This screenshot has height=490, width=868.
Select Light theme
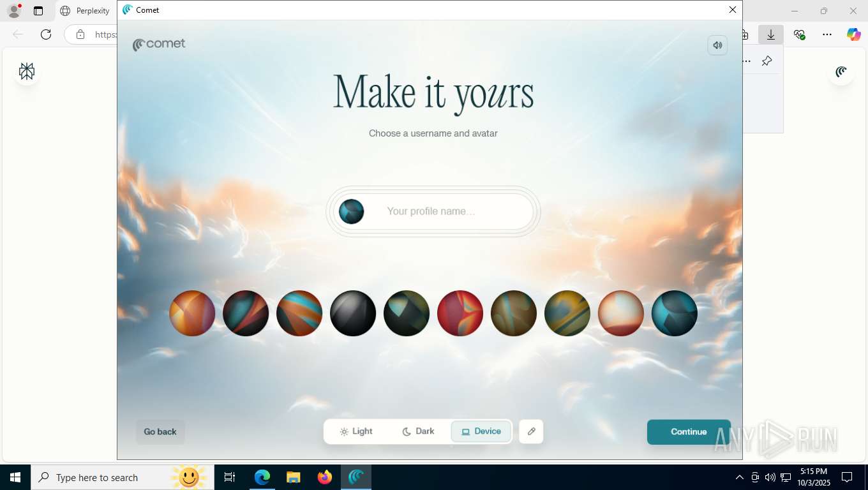(356, 431)
